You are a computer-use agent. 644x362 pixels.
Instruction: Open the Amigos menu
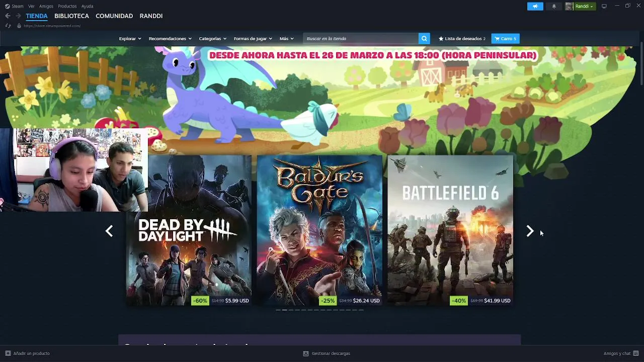(46, 6)
